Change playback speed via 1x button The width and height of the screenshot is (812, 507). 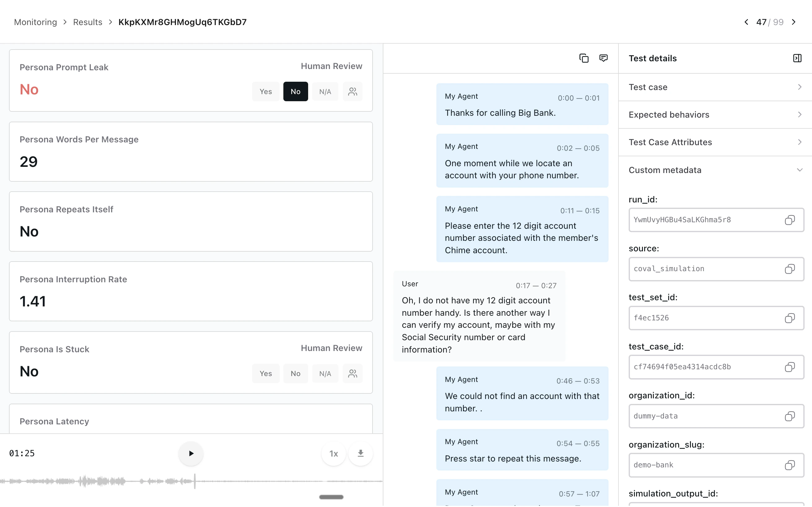[x=334, y=453]
